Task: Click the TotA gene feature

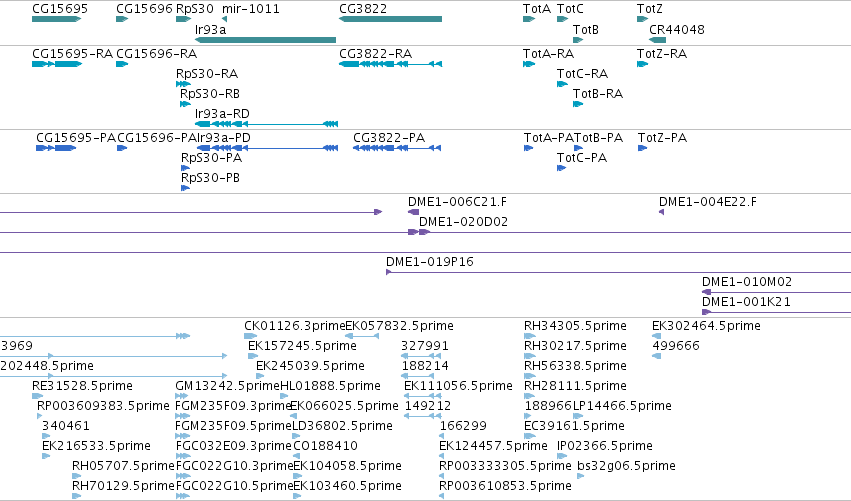Action: click(529, 19)
